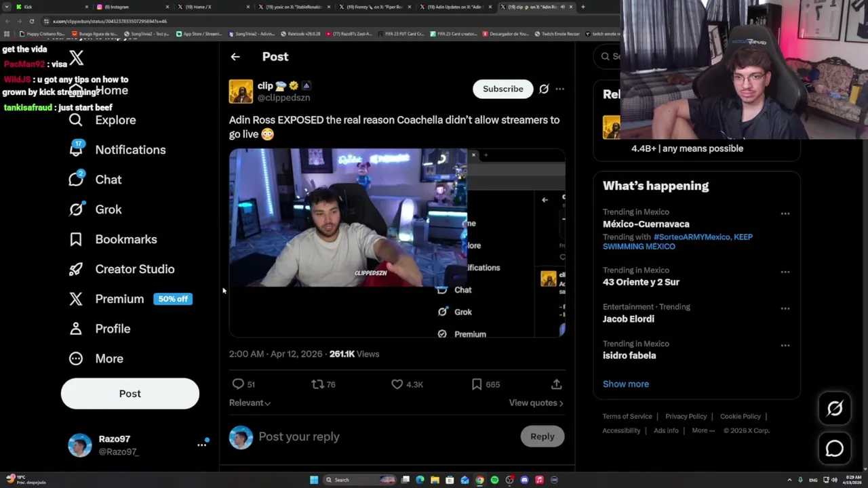Open Discord from the taskbar
868x488 pixels.
[x=524, y=480]
